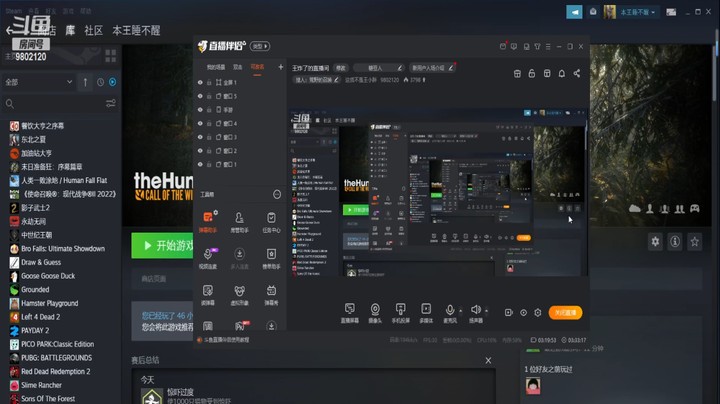Image resolution: width=720 pixels, height=404 pixels.
Task: Open the 榜单助手 ranking assistant tool
Action: pyautogui.click(x=271, y=258)
